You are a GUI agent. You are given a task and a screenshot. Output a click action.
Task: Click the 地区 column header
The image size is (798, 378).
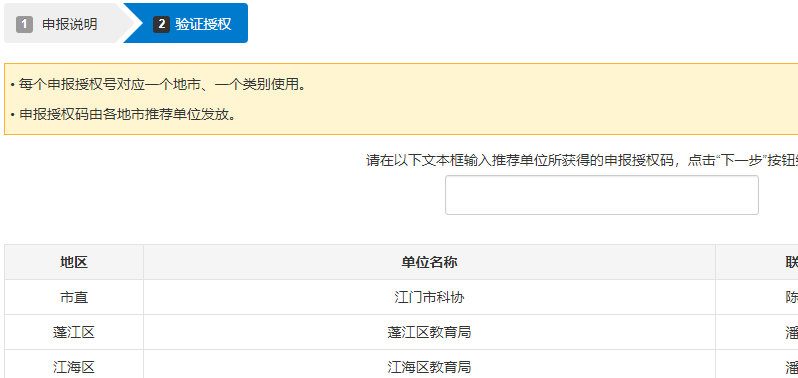(x=74, y=262)
